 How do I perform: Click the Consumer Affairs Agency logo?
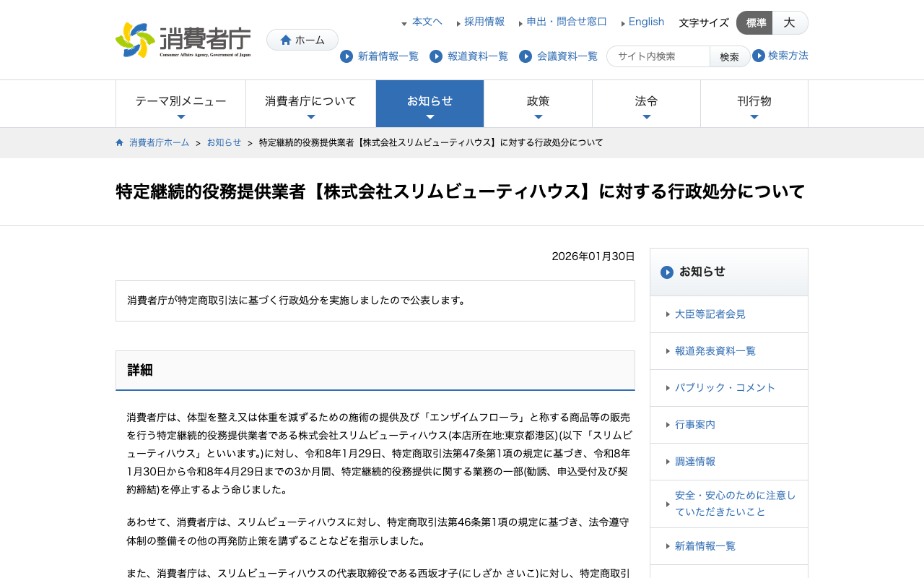(183, 40)
